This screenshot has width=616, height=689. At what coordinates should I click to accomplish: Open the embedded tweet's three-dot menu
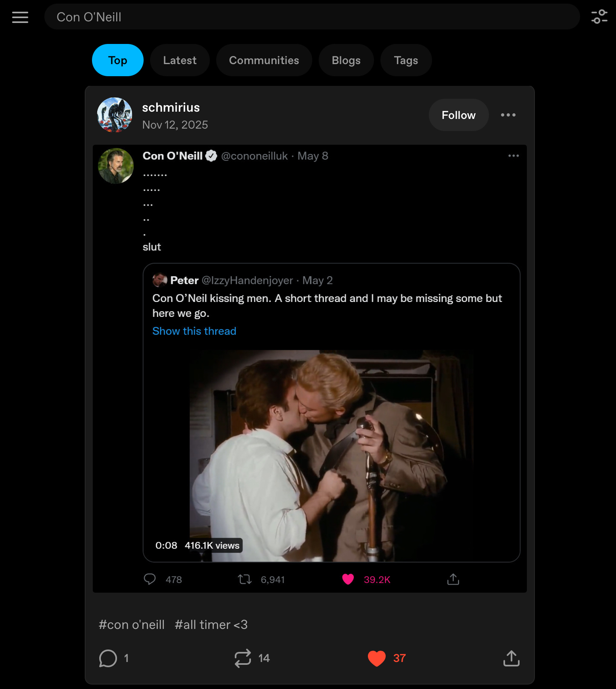(513, 156)
